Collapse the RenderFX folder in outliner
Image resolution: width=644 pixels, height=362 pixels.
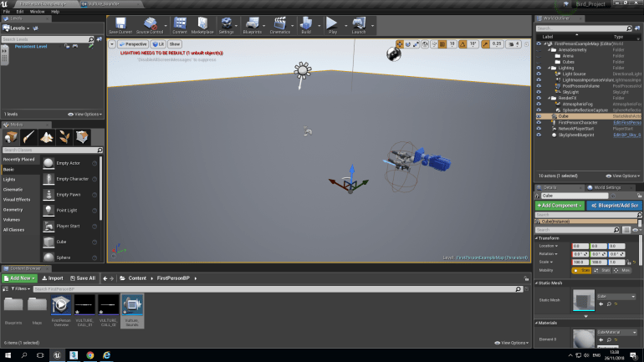click(x=549, y=99)
